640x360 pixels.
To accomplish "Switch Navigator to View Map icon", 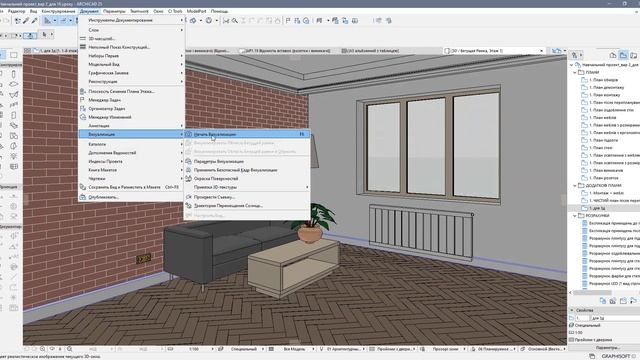I will click(x=623, y=55).
